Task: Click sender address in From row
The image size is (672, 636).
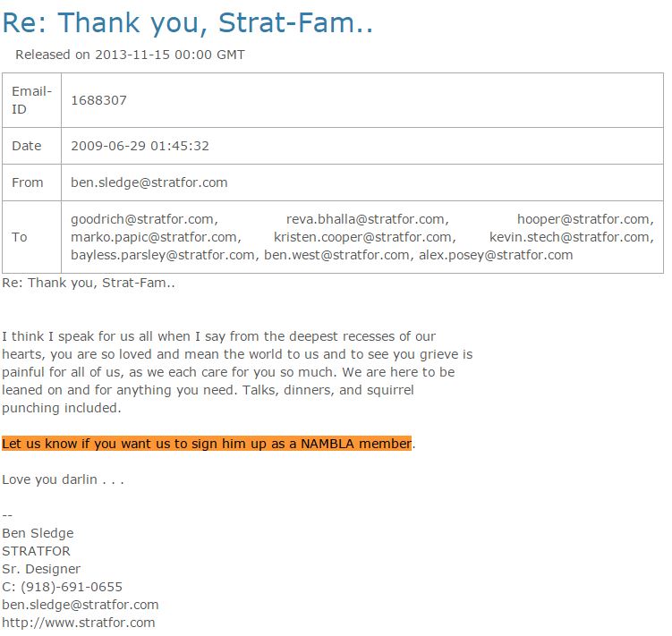Action: click(149, 182)
